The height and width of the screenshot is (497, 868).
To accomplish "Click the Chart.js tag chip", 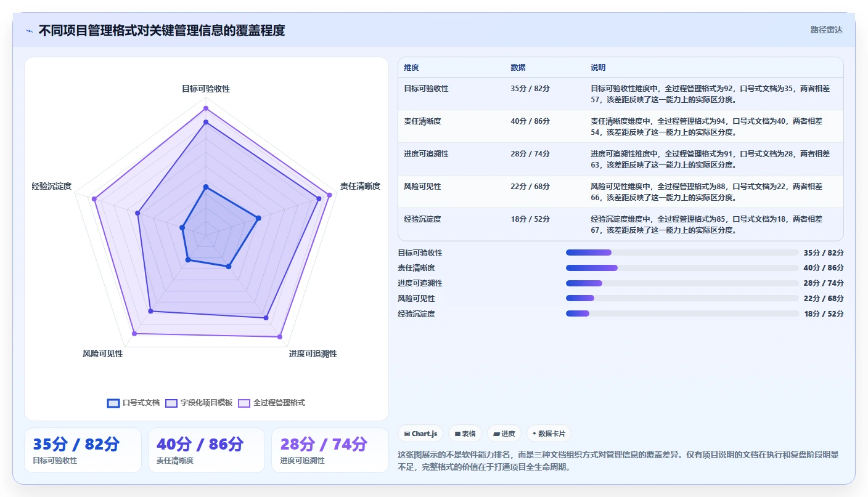I will (x=420, y=434).
